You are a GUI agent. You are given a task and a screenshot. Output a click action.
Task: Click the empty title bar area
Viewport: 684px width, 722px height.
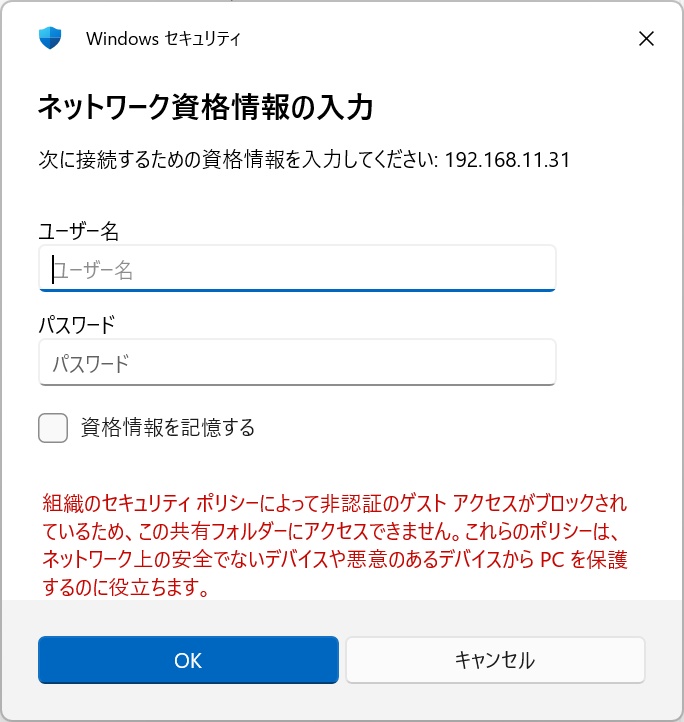(x=430, y=39)
